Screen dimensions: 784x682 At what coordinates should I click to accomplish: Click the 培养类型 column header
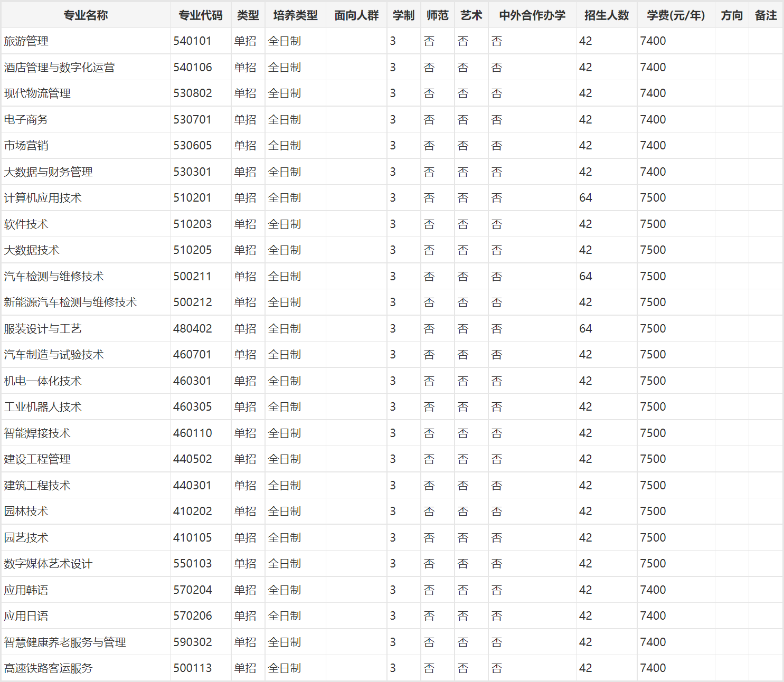[x=296, y=15]
